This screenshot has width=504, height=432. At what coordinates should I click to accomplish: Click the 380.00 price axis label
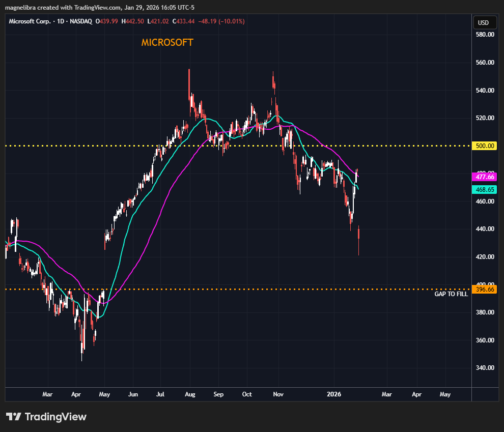(485, 312)
